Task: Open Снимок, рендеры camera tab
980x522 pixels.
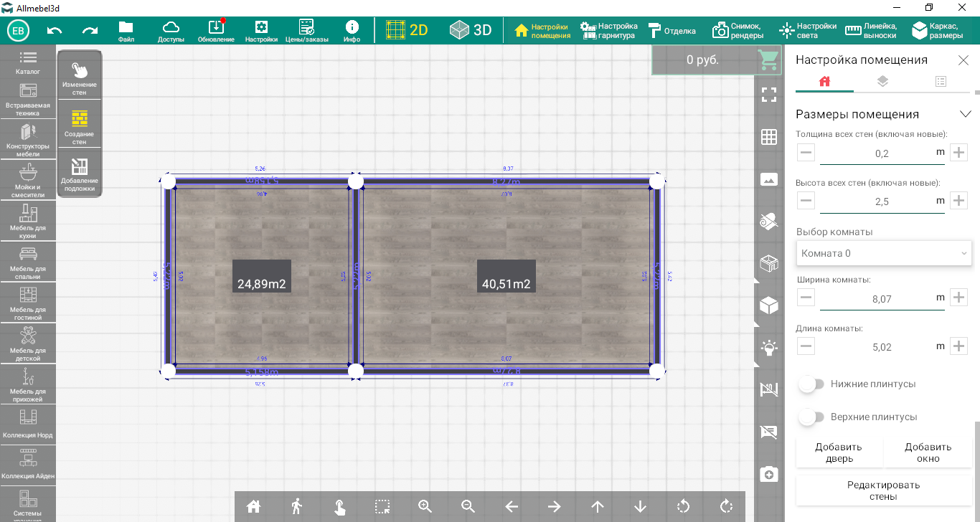Action: click(x=737, y=31)
